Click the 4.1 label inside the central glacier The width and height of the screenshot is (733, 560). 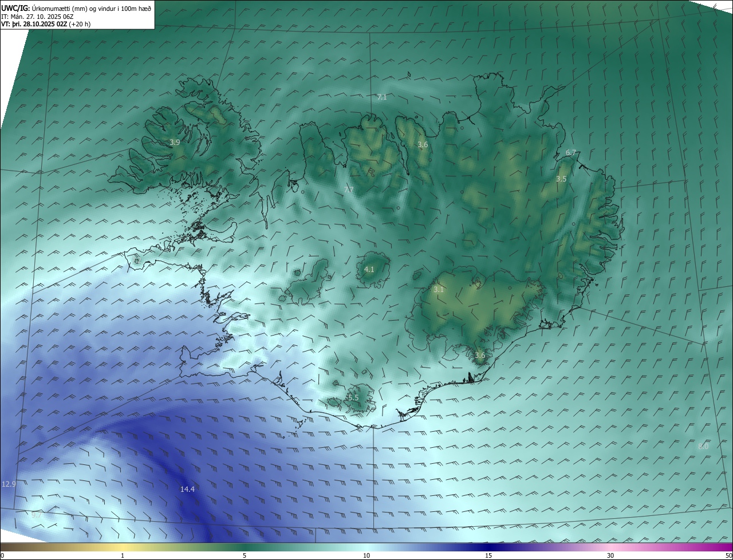pyautogui.click(x=369, y=269)
